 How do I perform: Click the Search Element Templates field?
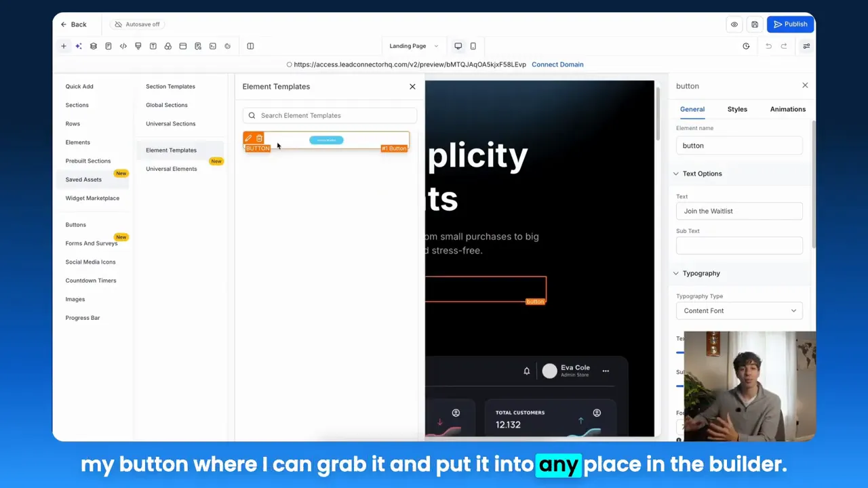(x=330, y=115)
